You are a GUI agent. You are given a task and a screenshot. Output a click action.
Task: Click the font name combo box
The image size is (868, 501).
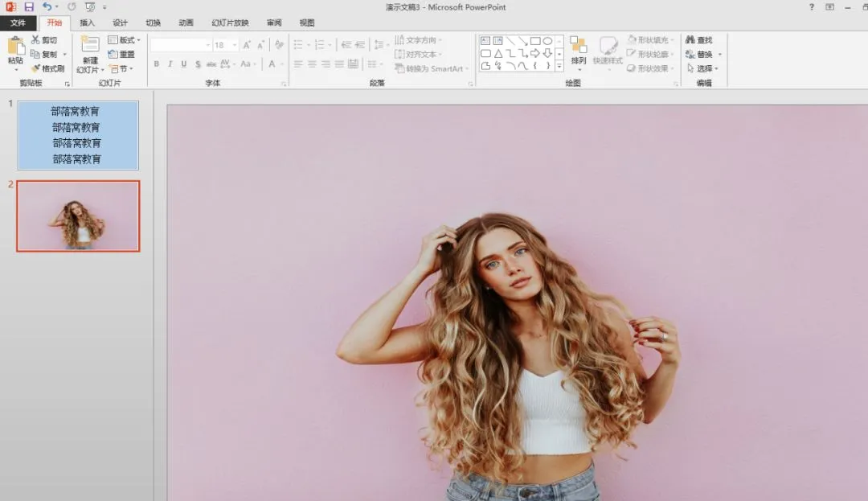(x=181, y=45)
